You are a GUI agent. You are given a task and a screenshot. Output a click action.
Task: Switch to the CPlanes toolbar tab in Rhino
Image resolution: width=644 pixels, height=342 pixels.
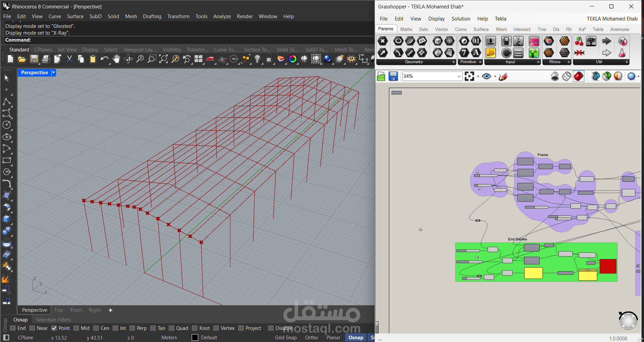(43, 50)
